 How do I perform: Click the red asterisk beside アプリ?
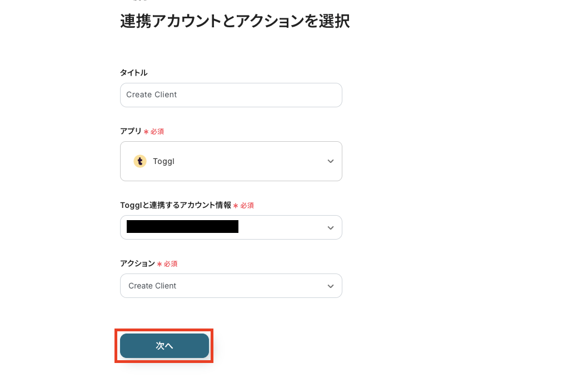(x=146, y=132)
